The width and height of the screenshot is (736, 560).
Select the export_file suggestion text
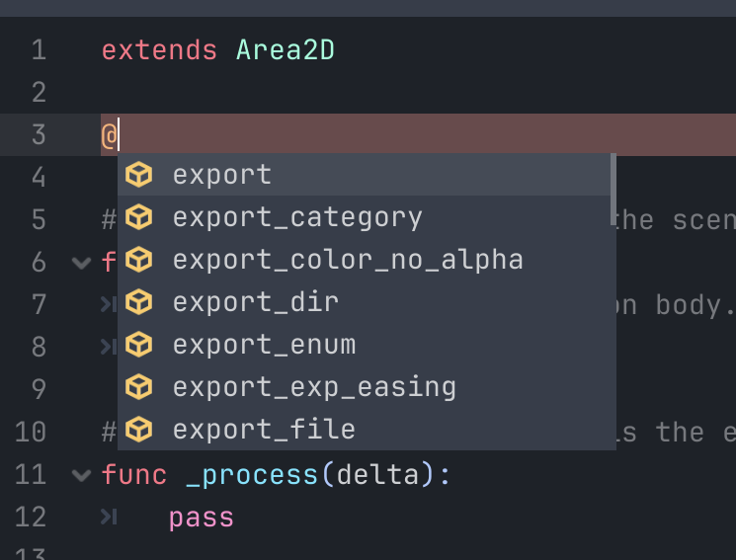(x=264, y=430)
